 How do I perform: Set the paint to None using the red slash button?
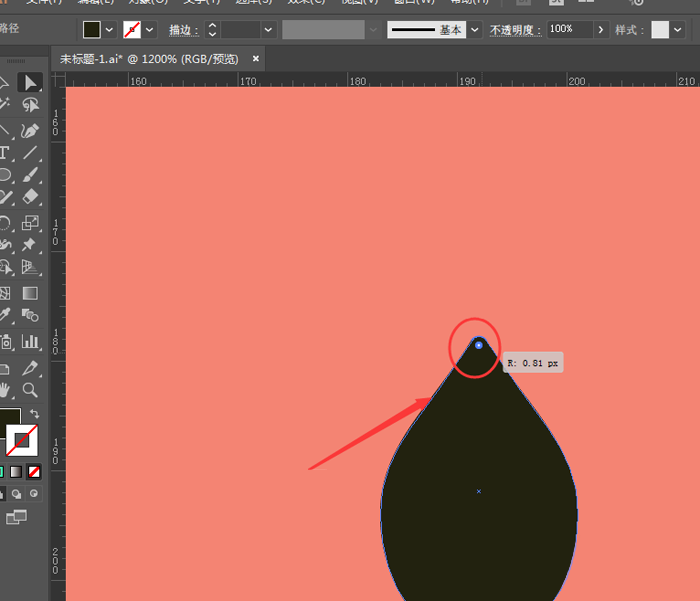click(34, 471)
